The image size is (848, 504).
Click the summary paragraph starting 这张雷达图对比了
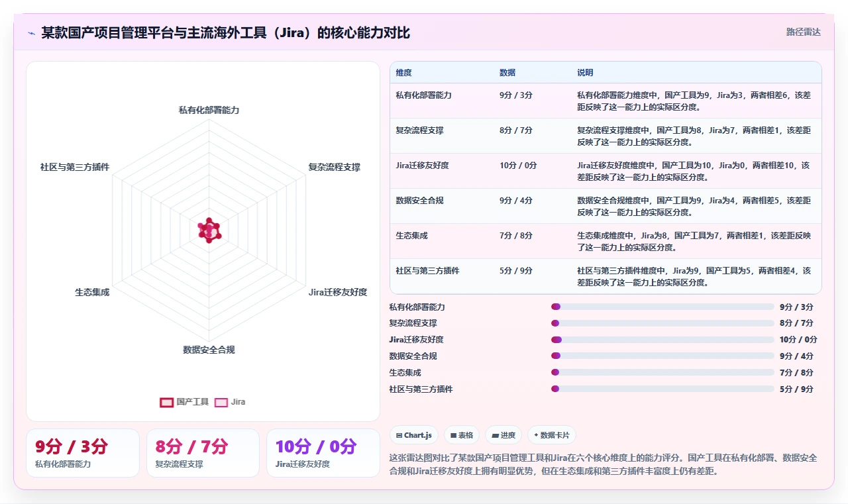pyautogui.click(x=604, y=464)
